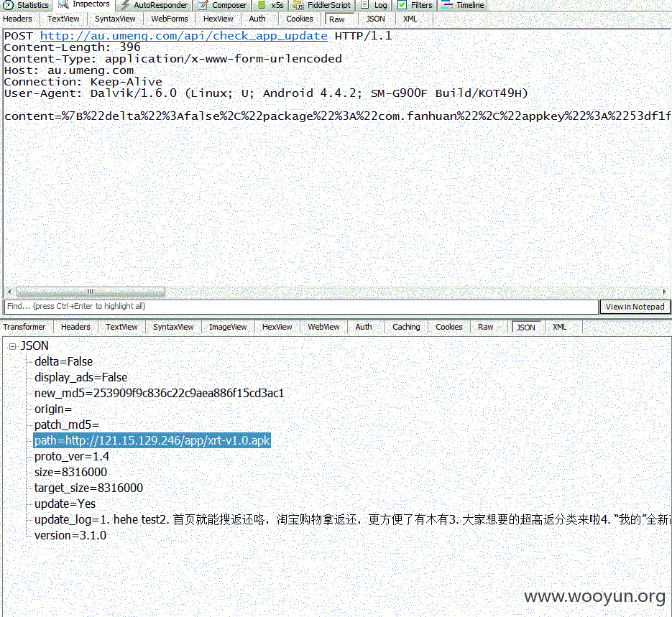Select request Raw inspector tab
Screen dimensions: 672x617
(337, 19)
